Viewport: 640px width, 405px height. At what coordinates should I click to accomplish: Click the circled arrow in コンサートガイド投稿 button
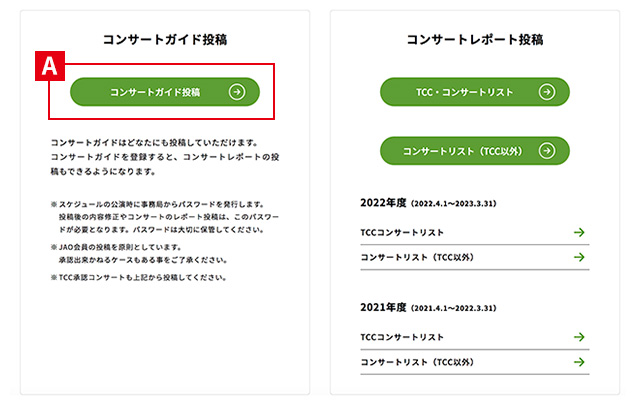coord(236,92)
